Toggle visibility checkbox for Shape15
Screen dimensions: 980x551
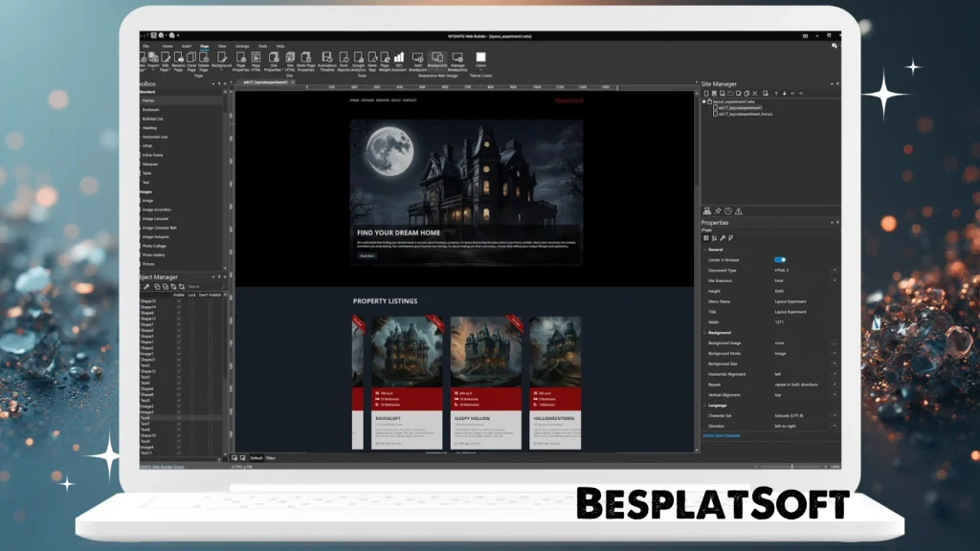[177, 300]
